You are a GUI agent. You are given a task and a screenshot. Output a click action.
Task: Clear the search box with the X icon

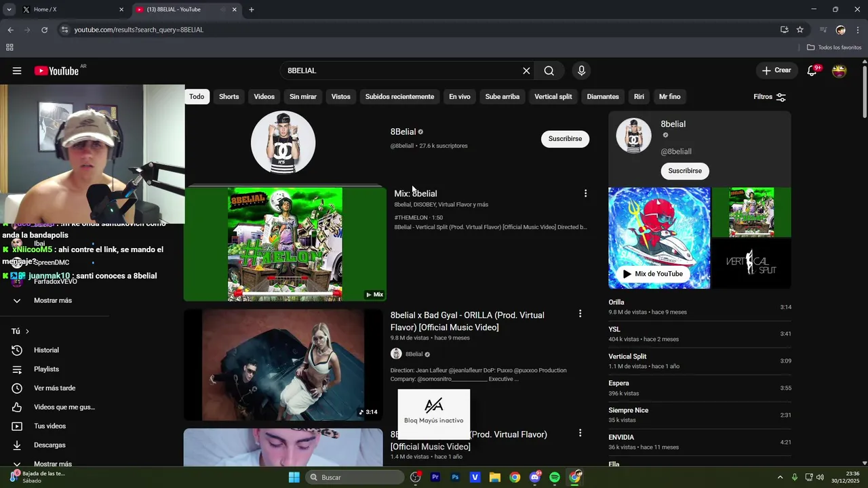(526, 70)
